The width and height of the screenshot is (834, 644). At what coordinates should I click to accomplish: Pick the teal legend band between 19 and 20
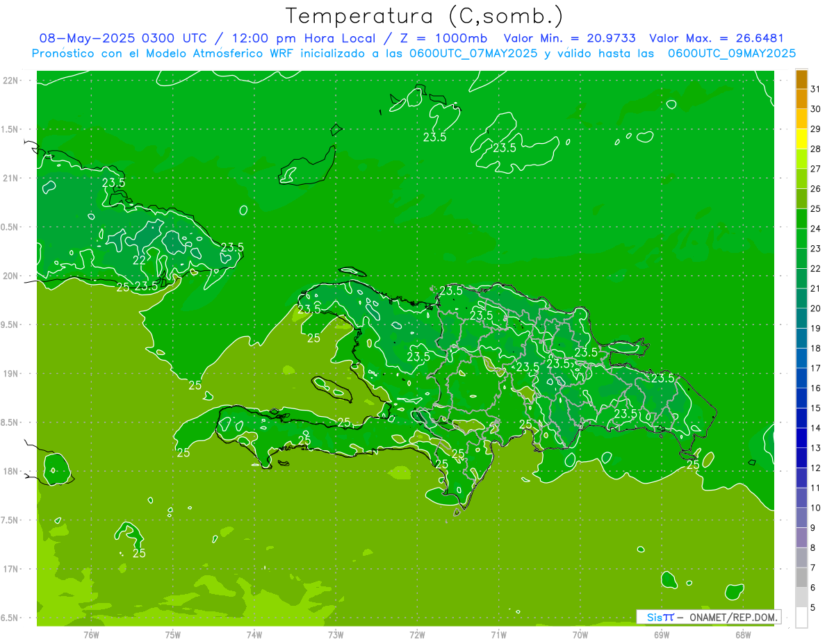point(801,318)
